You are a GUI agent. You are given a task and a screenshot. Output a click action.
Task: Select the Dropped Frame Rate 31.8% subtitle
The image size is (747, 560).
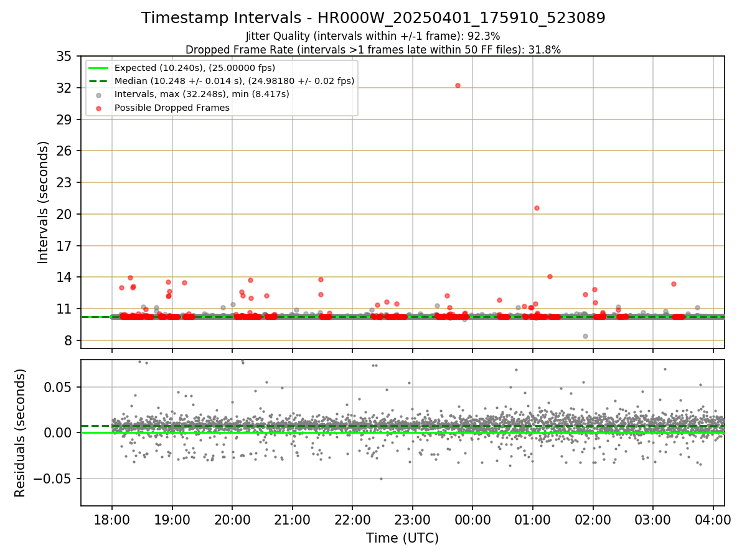374,50
